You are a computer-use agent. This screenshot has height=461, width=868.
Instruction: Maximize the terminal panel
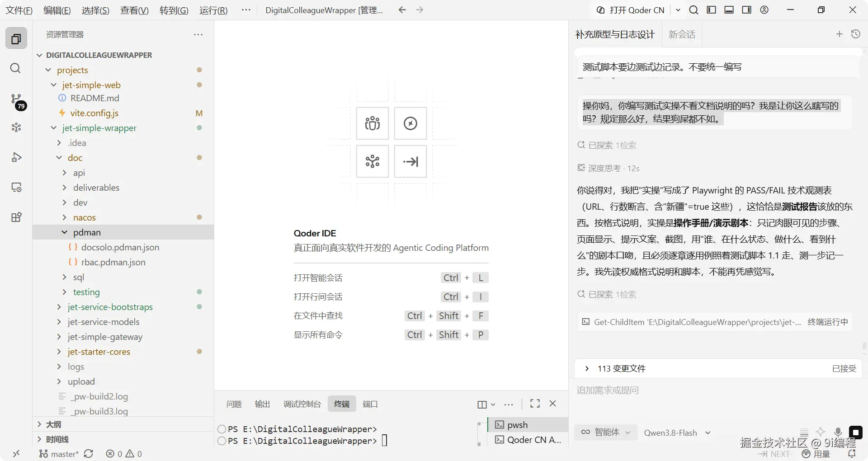tap(535, 404)
